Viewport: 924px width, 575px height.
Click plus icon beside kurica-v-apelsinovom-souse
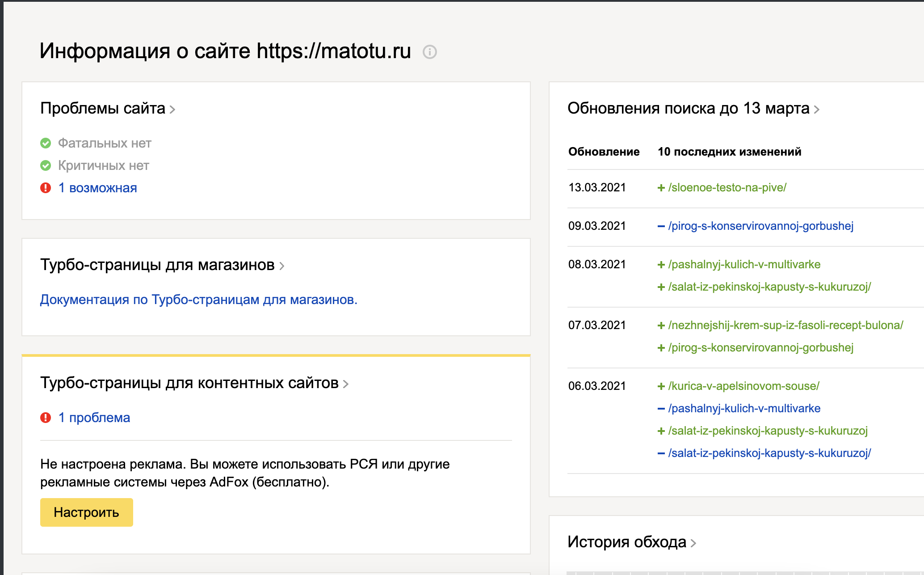661,386
